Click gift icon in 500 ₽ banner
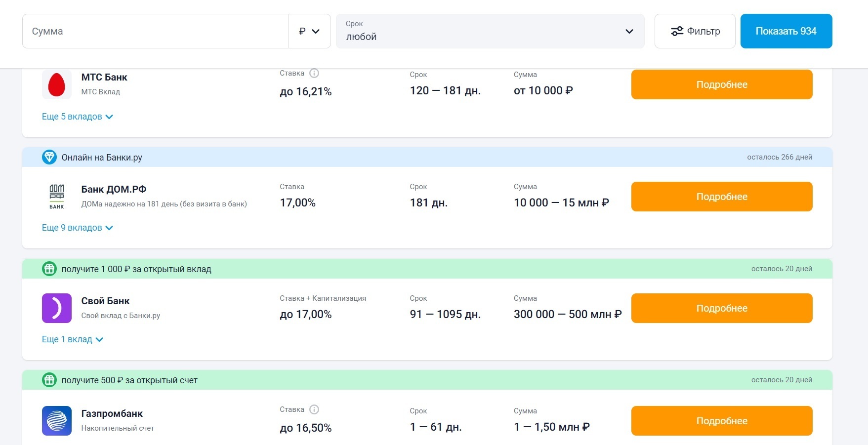Screen dimensions: 868x445 (x=49, y=380)
